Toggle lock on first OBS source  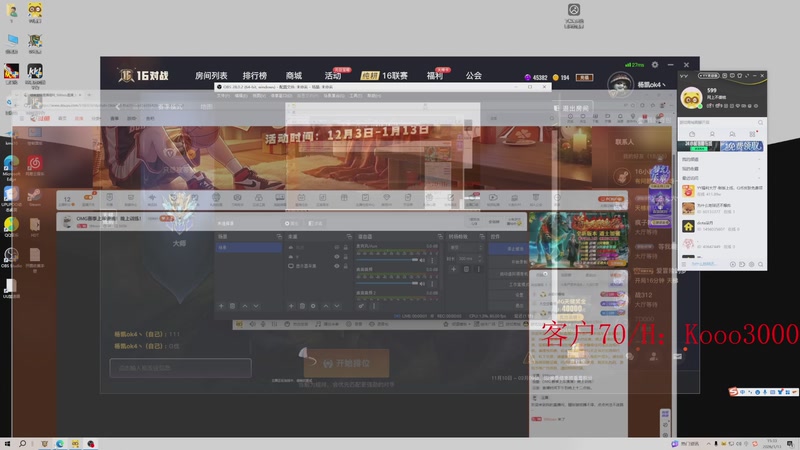click(345, 247)
